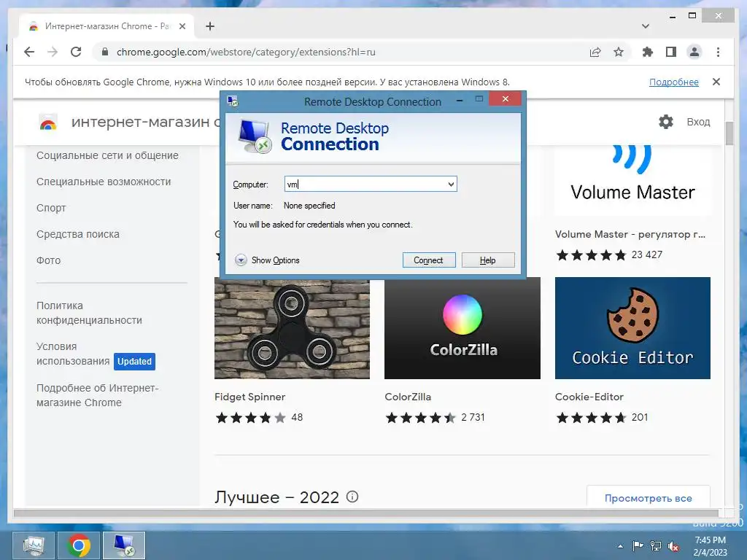
Task: Open the Chrome profile avatar menu
Action: [694, 52]
